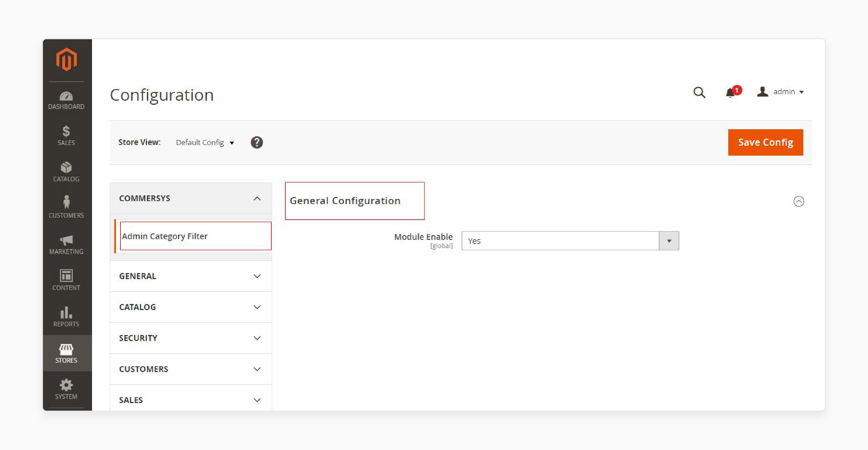
Task: Change Store View from Default Config
Action: pyautogui.click(x=205, y=142)
